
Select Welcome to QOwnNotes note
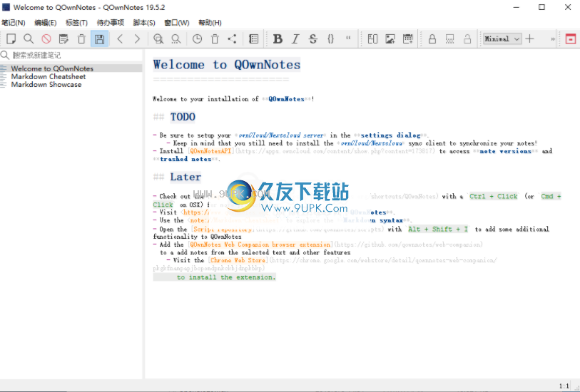71,68
